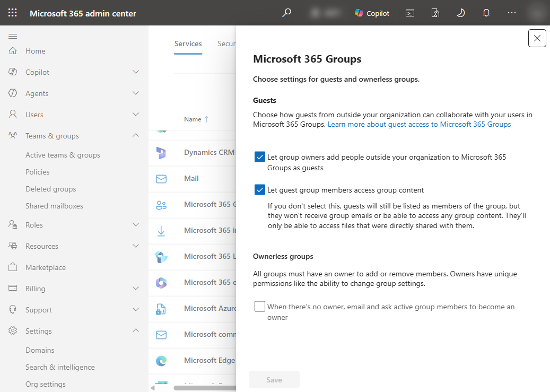
Task: Open the Cloud Shell terminal icon
Action: click(409, 13)
